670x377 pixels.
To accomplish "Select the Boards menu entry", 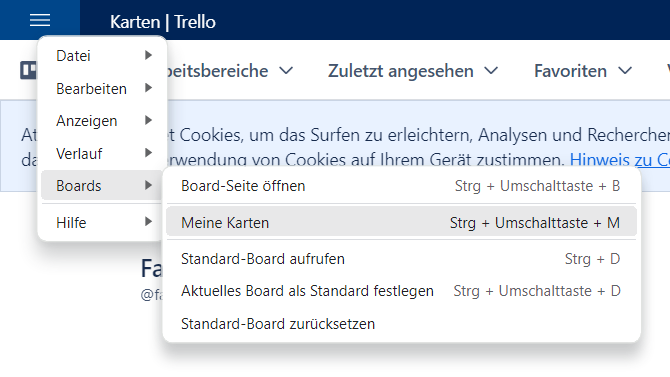I will [102, 186].
